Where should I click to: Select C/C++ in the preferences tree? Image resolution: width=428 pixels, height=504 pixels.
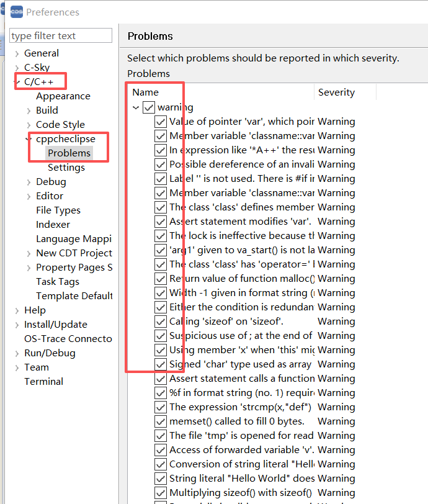39,82
